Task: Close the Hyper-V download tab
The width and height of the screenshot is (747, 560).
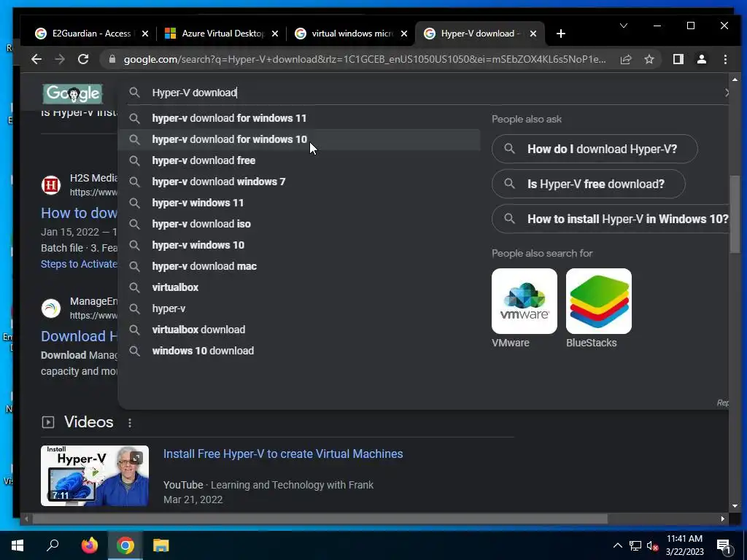Action: pyautogui.click(x=533, y=34)
